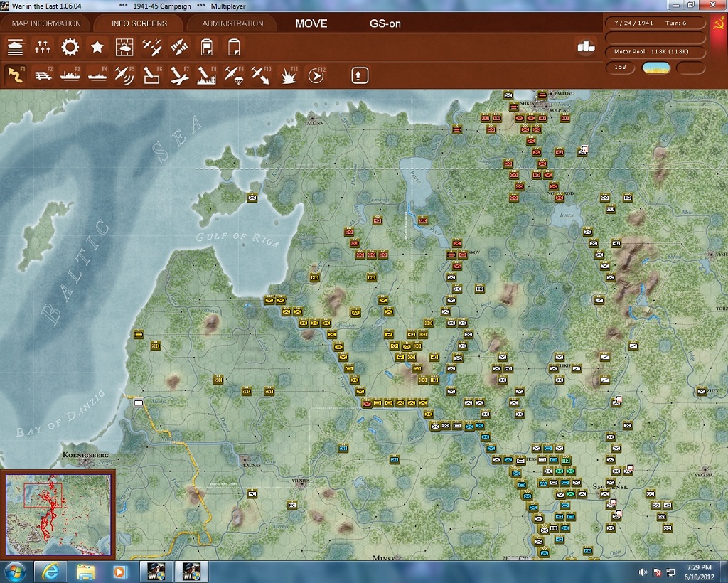The image size is (728, 583).
Task: Open Windows Explorer folder in taskbar
Action: (x=86, y=572)
